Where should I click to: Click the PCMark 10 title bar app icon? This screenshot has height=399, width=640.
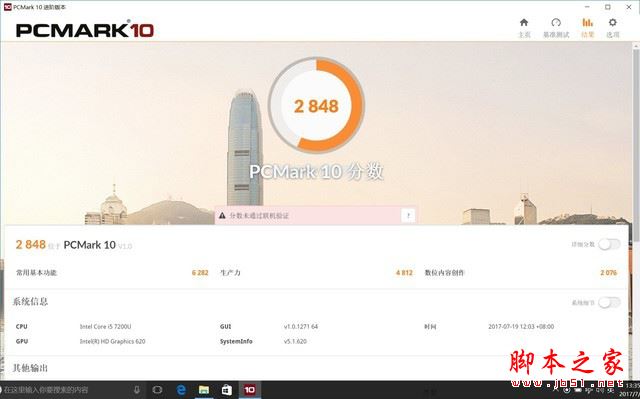pyautogui.click(x=7, y=7)
